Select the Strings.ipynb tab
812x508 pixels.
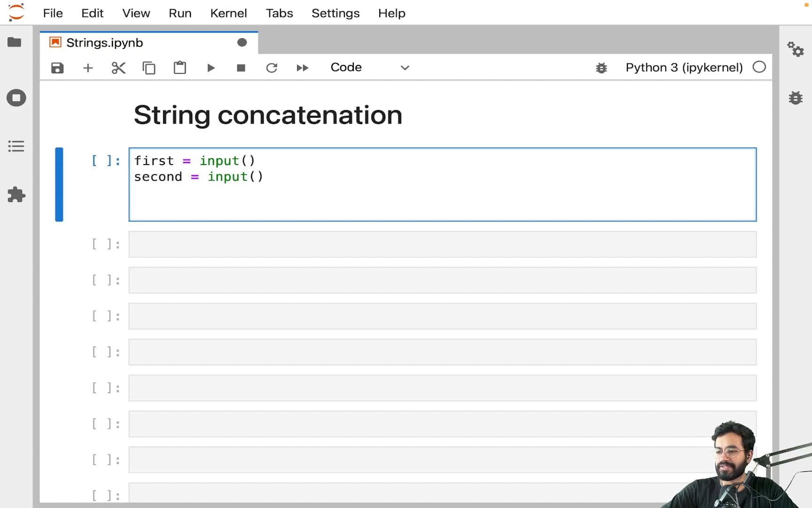[x=104, y=43]
